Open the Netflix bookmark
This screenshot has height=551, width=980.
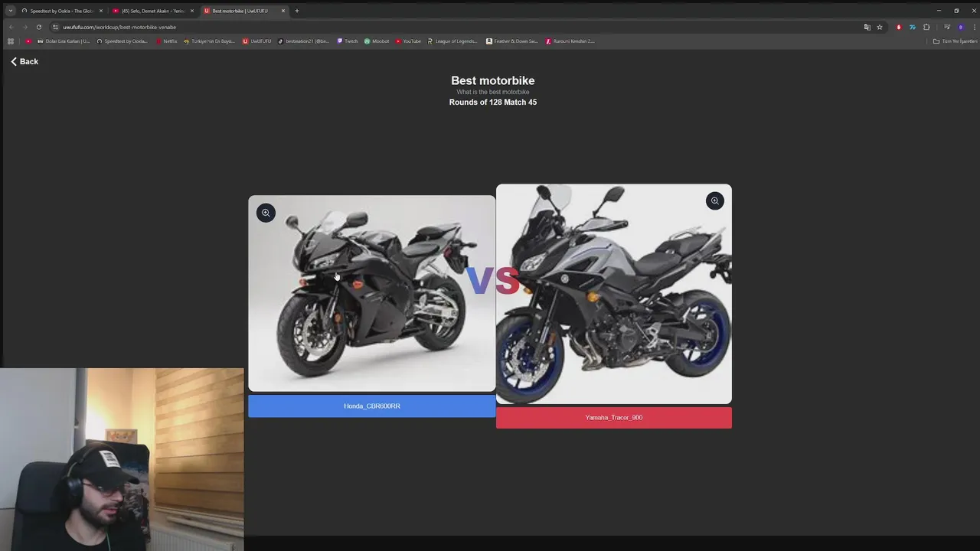point(166,41)
